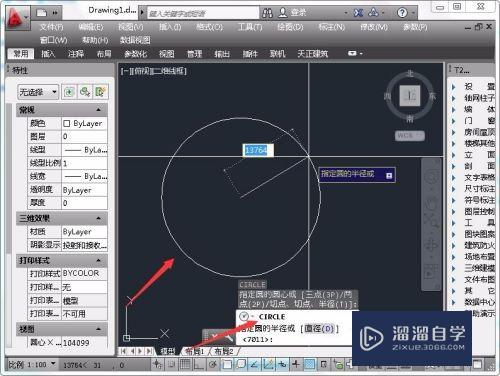The image size is (500, 376).
Task: Switch to the 插入 ribbon tab
Action: click(48, 54)
